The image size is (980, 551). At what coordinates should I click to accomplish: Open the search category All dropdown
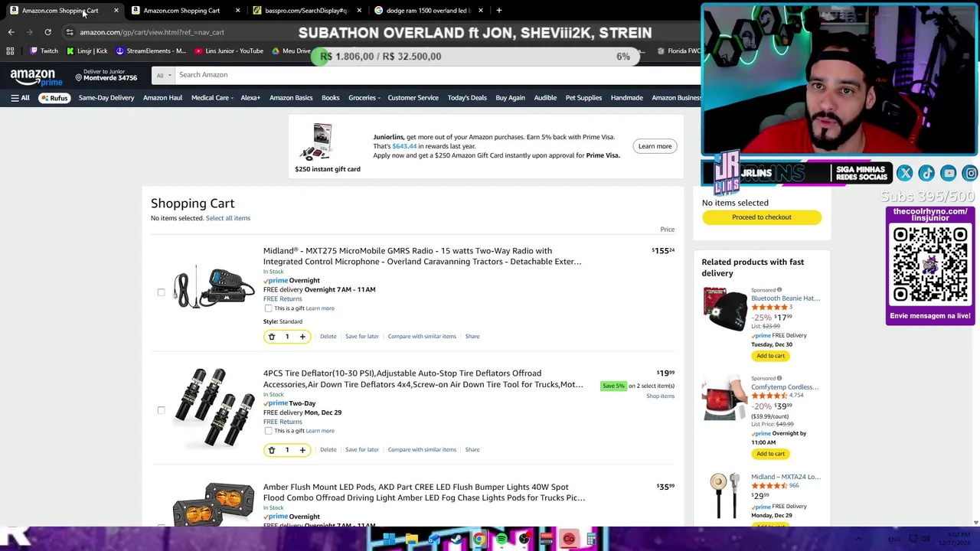[162, 75]
